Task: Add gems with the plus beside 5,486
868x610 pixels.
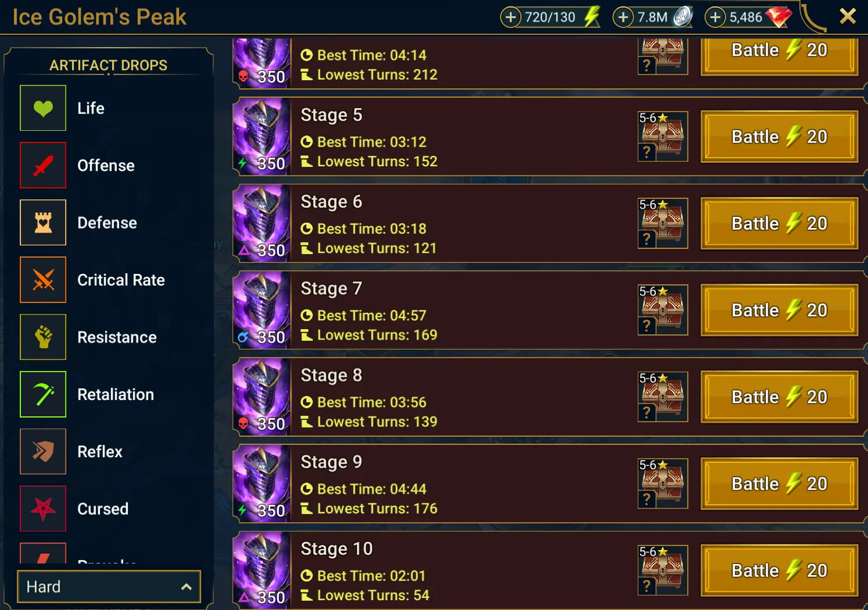Action: click(x=715, y=17)
